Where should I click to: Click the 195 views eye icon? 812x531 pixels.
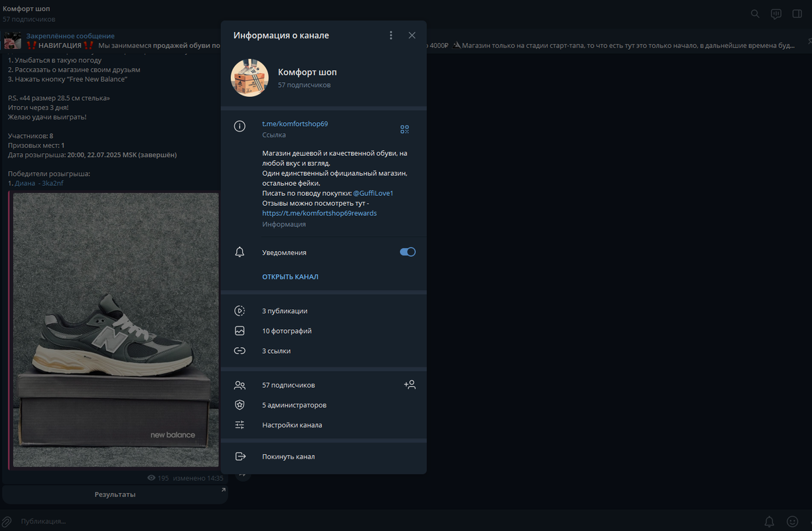click(151, 478)
